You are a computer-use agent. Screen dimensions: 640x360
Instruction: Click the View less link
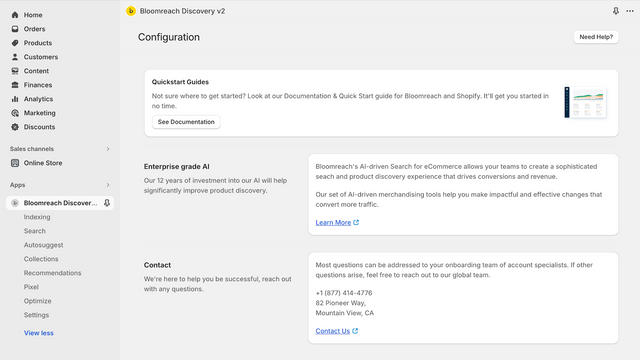point(39,333)
